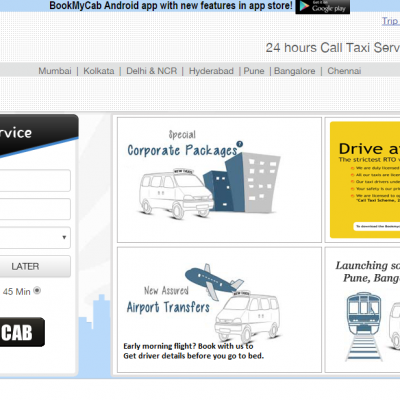Open the dropdown in the booking form
Screen dimensions: 400x400
coord(35,237)
